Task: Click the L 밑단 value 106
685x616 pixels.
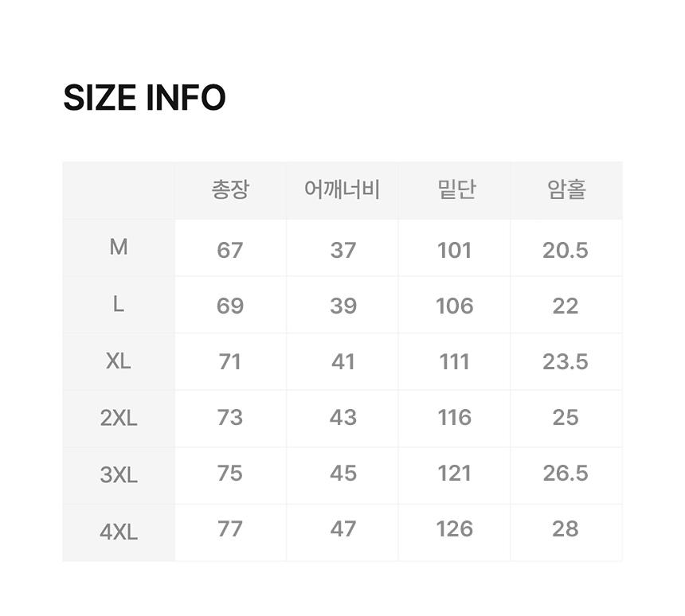Action: tap(455, 306)
